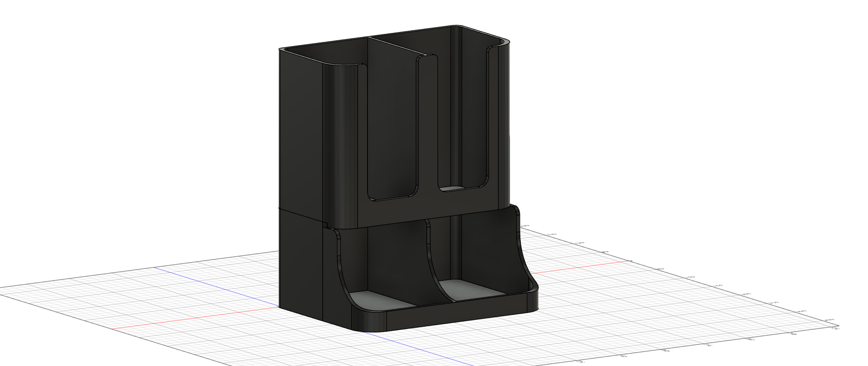
Task: Select the narrow front panel right of the right upper slot
Action: pyautogui.click(x=493, y=127)
